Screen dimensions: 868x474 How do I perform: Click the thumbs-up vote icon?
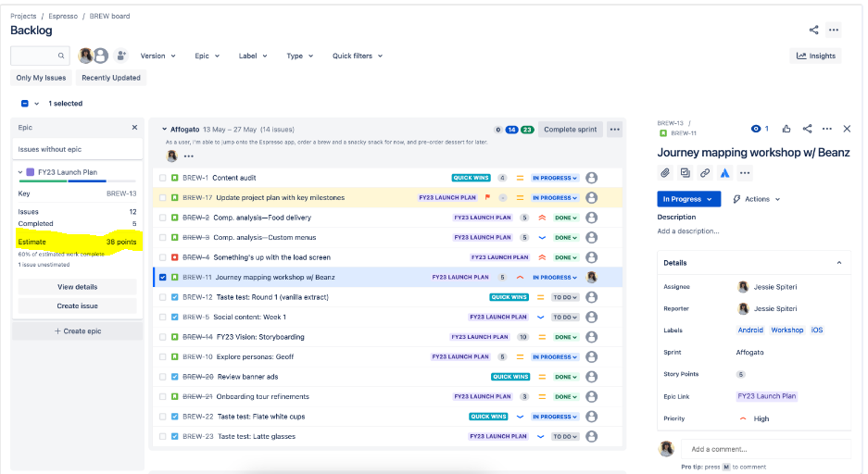(x=786, y=129)
